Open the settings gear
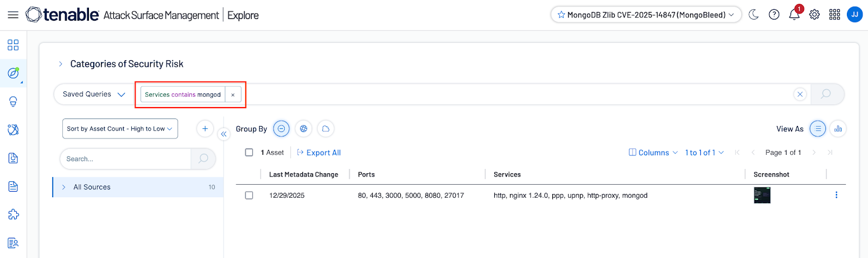This screenshot has width=868, height=258. pyautogui.click(x=814, y=15)
